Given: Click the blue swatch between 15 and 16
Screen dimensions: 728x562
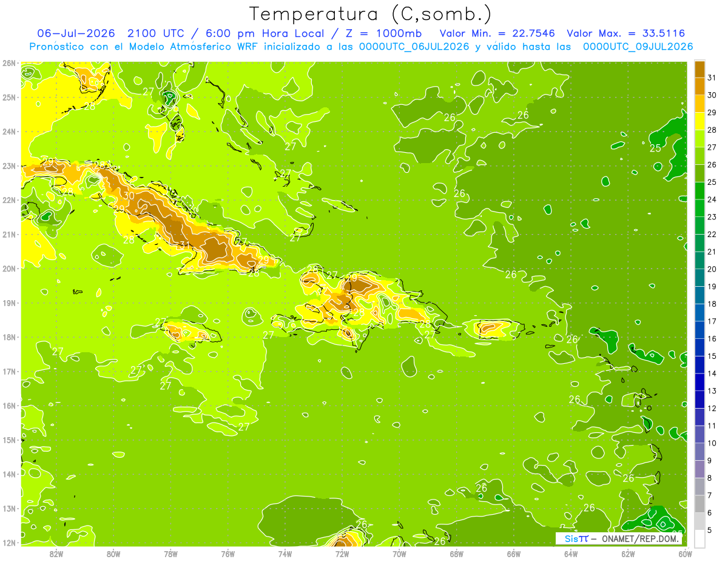Looking at the screenshot, I should [x=699, y=347].
